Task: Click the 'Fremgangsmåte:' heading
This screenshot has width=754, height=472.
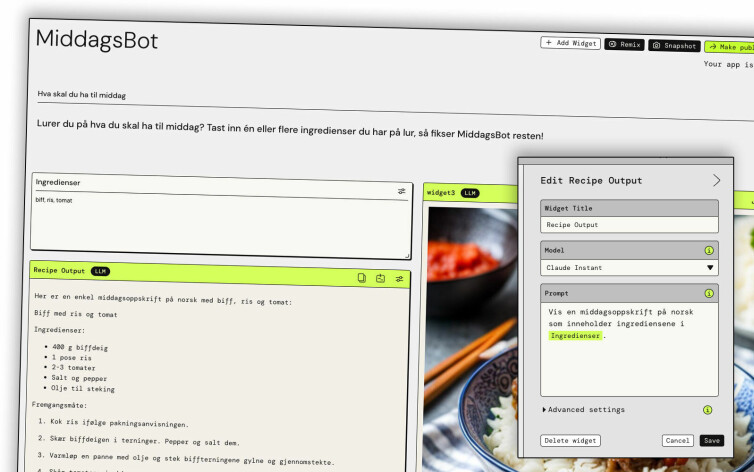Action: [x=59, y=405]
